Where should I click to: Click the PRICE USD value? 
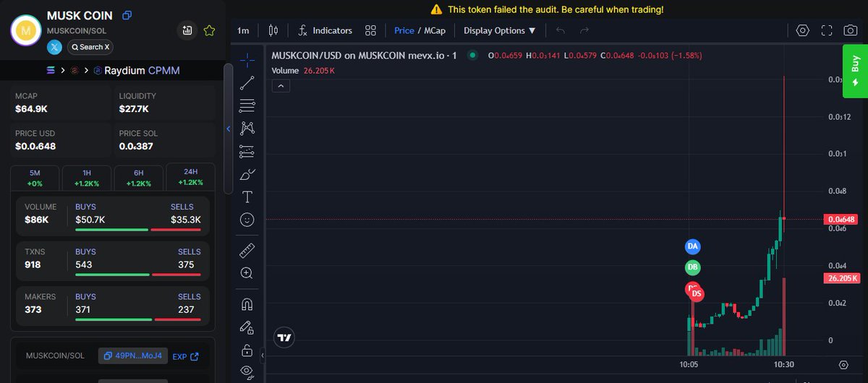(35, 146)
